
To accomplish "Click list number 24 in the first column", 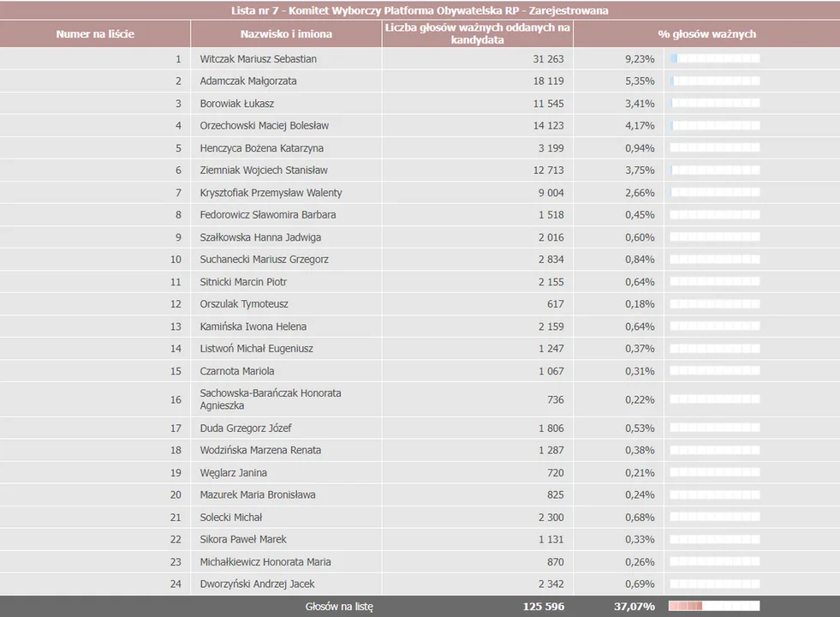I will pos(176,584).
